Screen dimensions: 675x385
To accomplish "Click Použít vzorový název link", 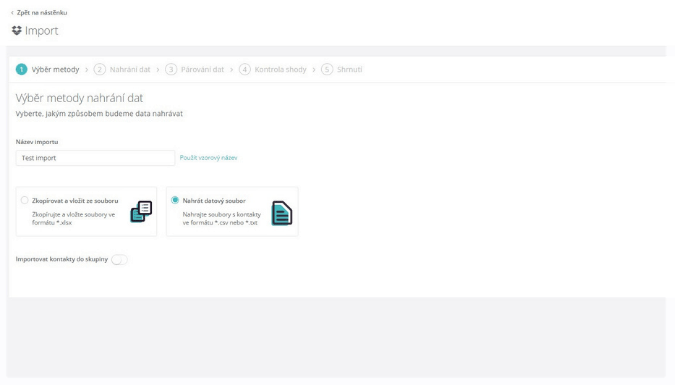I will [x=208, y=158].
